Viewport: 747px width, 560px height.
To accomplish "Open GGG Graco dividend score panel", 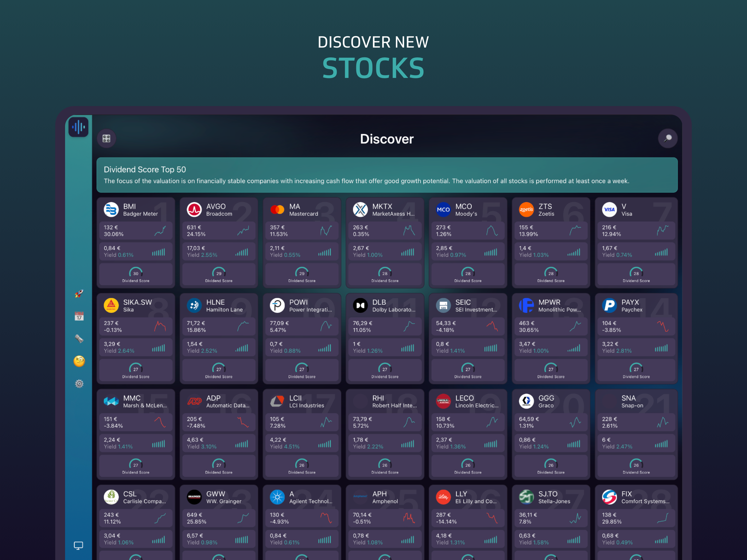I will pyautogui.click(x=550, y=466).
